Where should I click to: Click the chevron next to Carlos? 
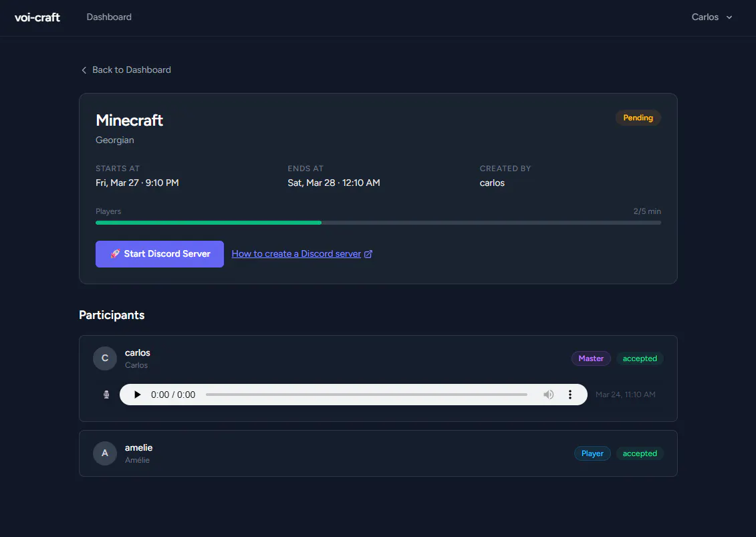(x=729, y=17)
